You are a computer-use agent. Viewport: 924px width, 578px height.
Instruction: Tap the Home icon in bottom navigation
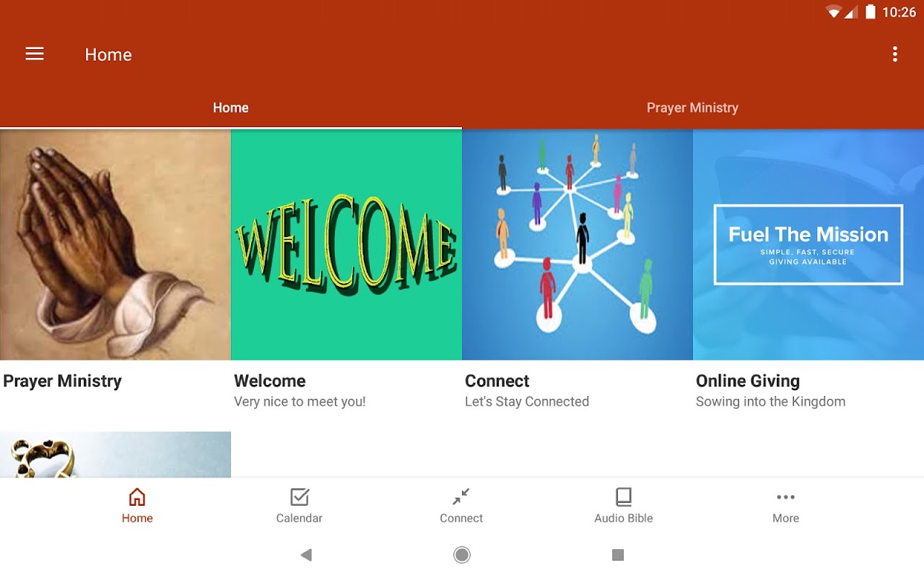point(137,497)
